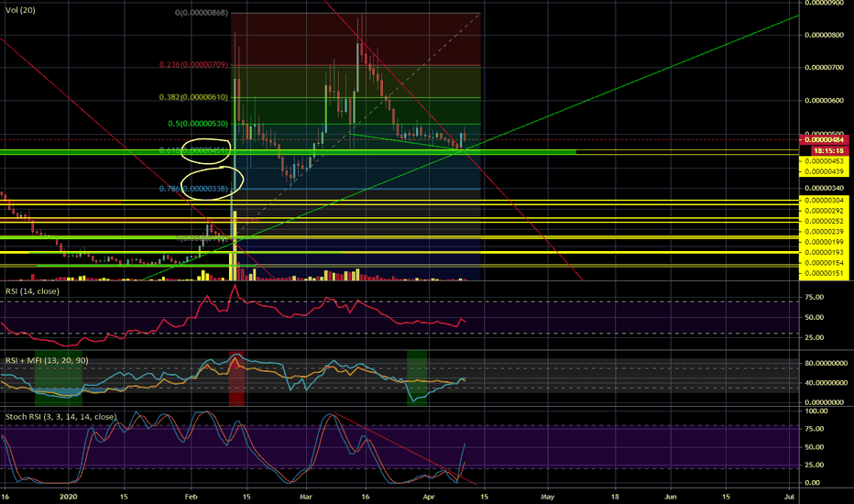The image size is (854, 504).
Task: Click 50.00 on the Stoch RSI scale
Action: click(814, 447)
